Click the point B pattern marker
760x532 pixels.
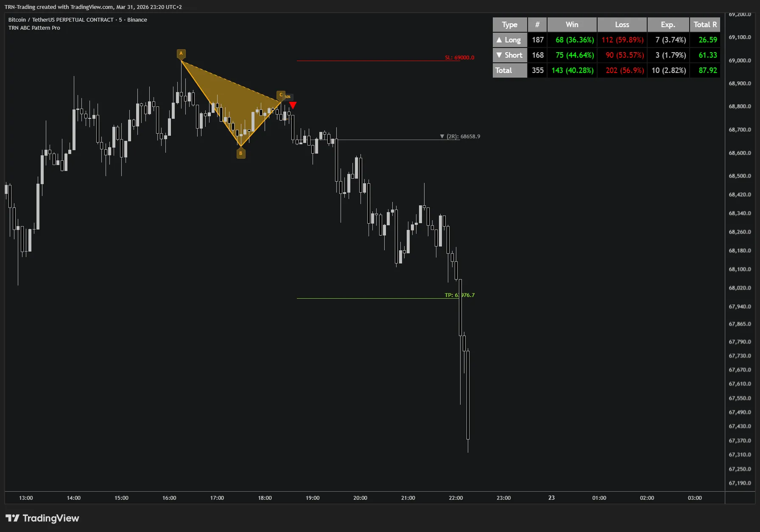click(241, 153)
